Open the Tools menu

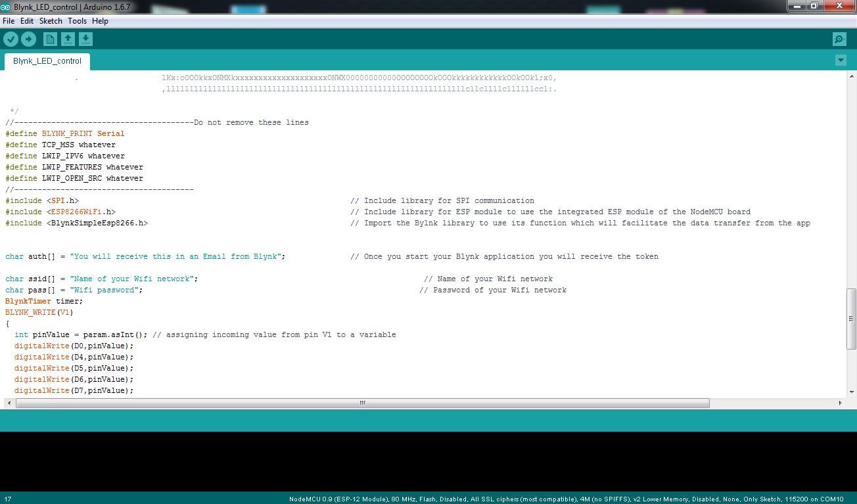77,21
